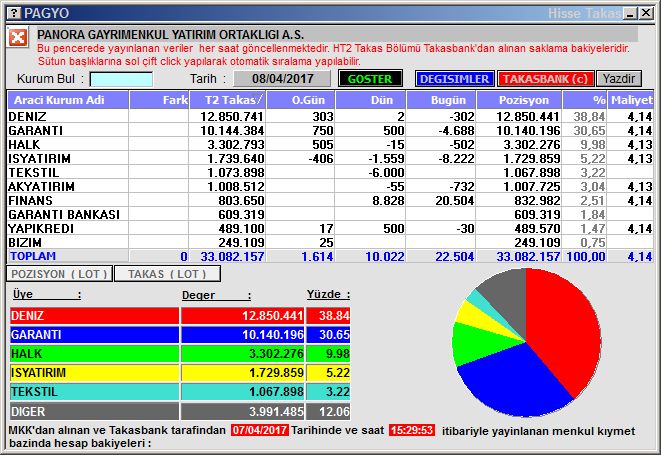Click the Tarih date field 08/04/2017

[x=282, y=79]
